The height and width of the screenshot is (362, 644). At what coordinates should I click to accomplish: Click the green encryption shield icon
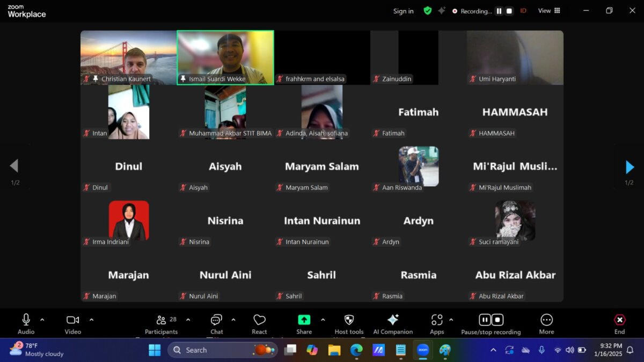tap(427, 11)
